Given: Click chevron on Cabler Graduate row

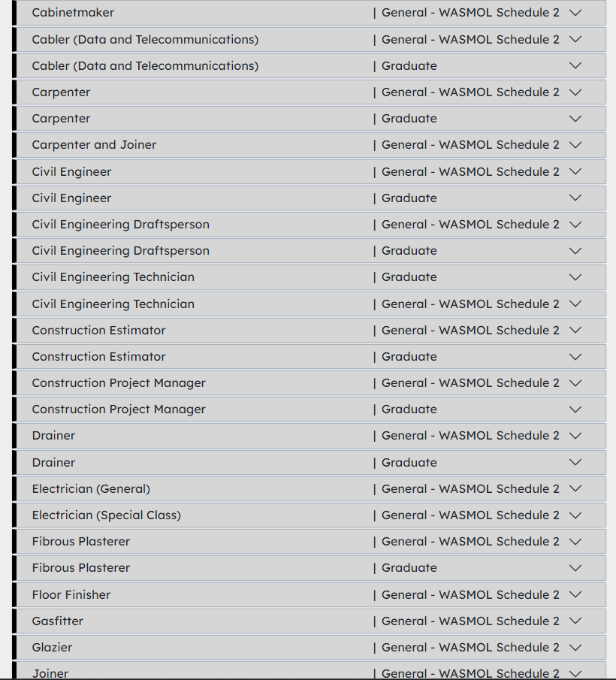Looking at the screenshot, I should [x=575, y=66].
